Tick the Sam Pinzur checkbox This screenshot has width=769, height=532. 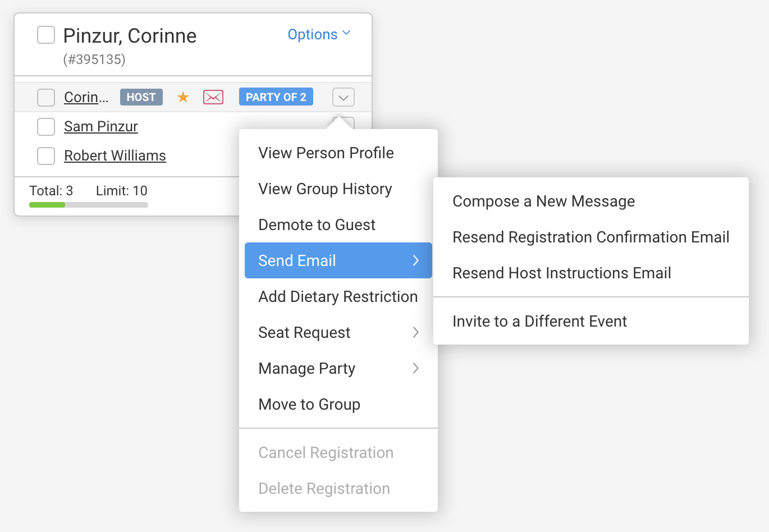(x=46, y=127)
